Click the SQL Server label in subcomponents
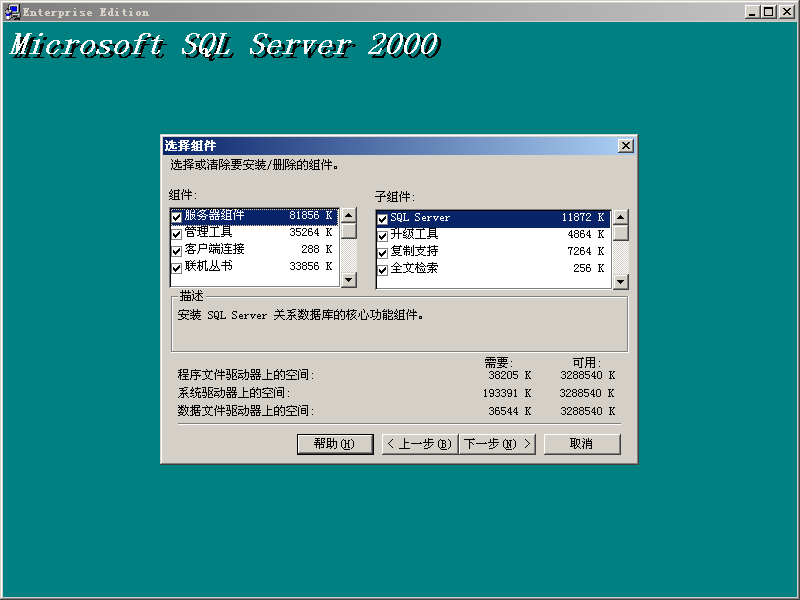 click(420, 217)
